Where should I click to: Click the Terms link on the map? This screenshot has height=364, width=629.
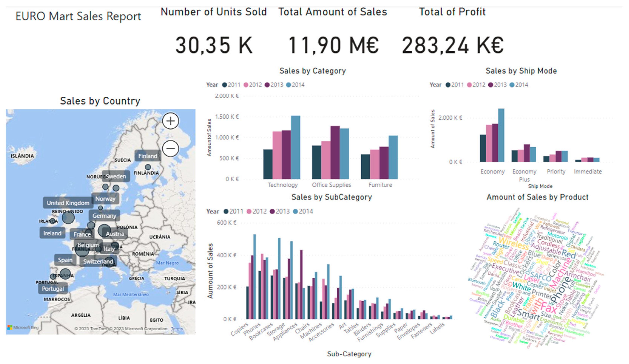pos(177,329)
